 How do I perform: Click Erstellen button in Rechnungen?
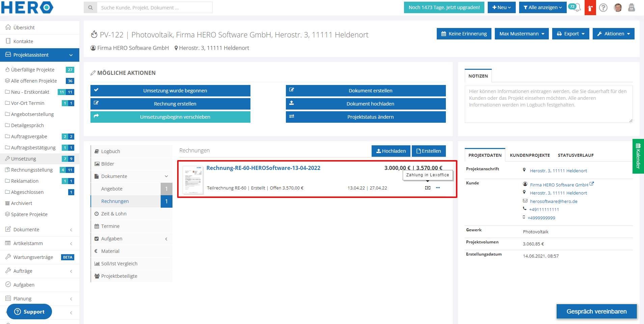(429, 151)
